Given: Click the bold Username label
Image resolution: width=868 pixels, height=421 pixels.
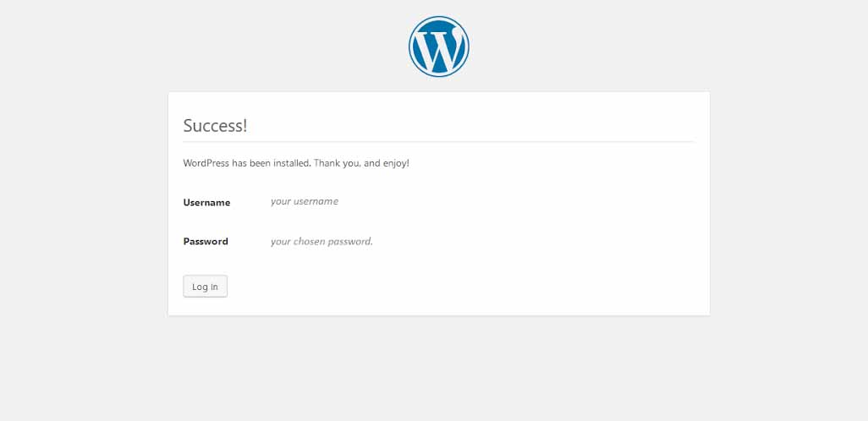Looking at the screenshot, I should 206,203.
